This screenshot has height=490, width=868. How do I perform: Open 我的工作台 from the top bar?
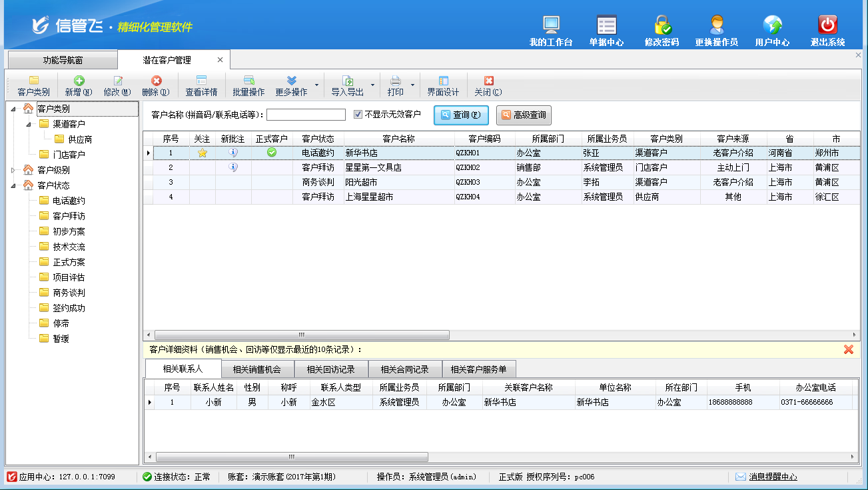point(551,25)
